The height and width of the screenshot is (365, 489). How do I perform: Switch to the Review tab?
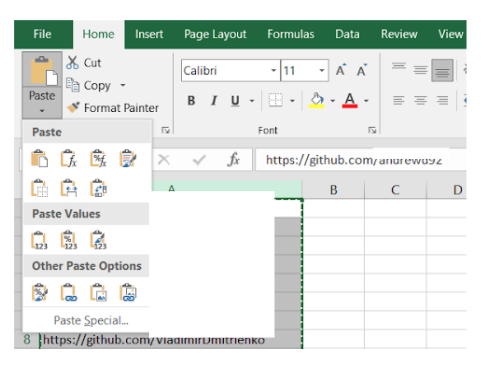click(x=399, y=34)
